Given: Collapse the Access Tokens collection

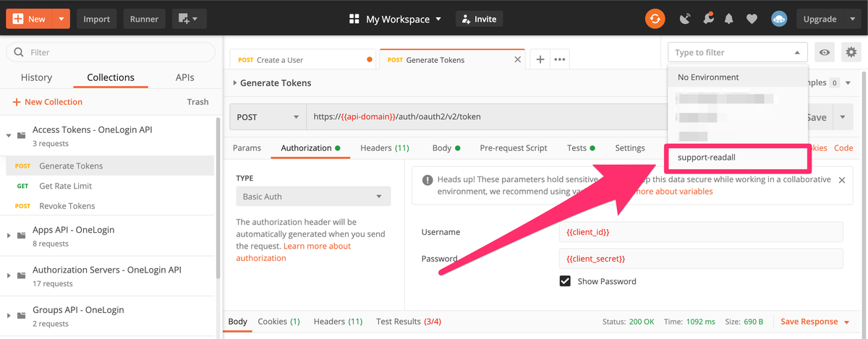Looking at the screenshot, I should pos(9,135).
